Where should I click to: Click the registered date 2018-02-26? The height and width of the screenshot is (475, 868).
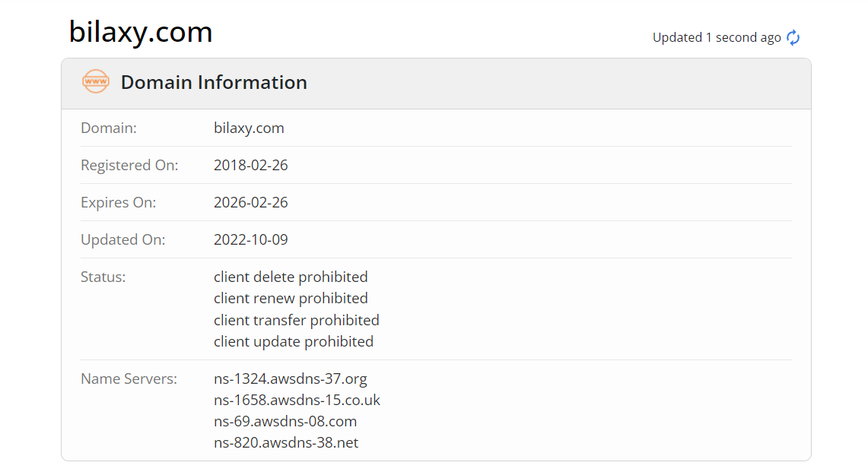click(x=251, y=166)
